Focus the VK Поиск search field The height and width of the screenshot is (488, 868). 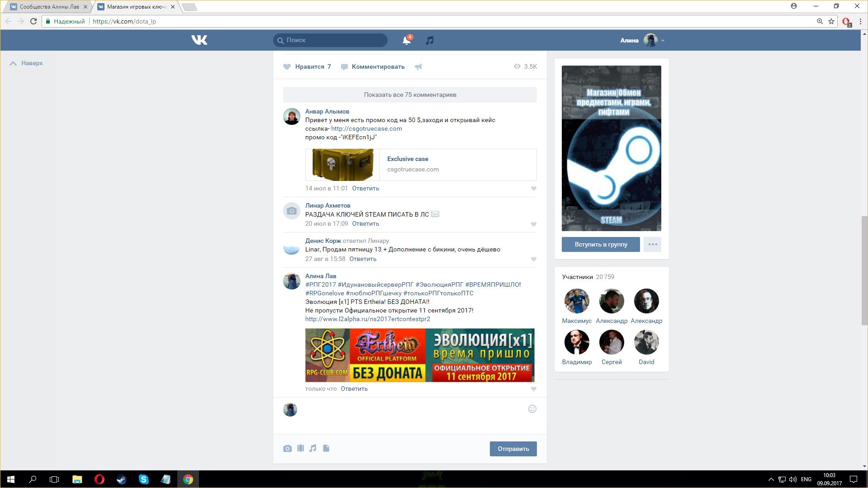(330, 40)
